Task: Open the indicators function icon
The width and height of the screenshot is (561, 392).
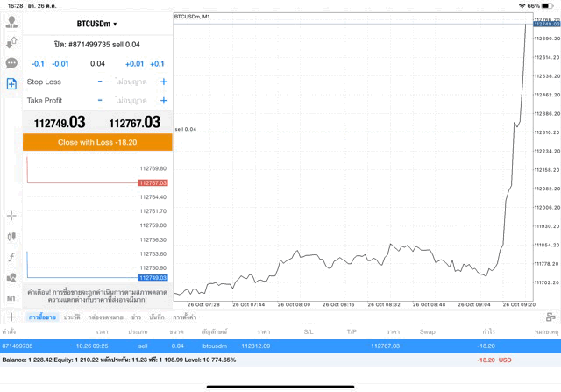Action: pos(11,257)
